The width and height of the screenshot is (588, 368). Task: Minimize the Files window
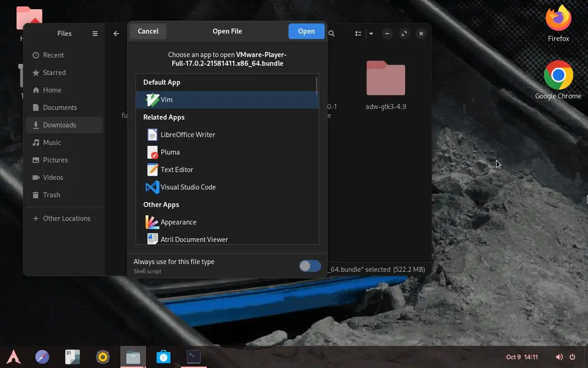(387, 34)
